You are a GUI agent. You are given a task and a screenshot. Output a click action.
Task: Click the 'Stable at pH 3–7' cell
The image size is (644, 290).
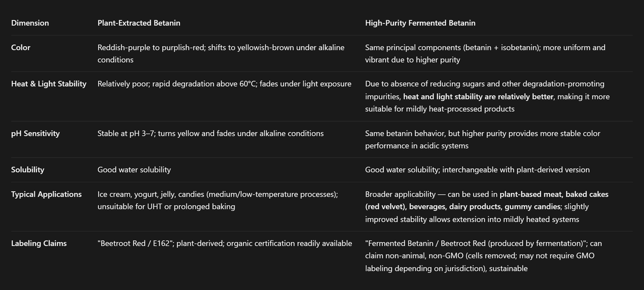pyautogui.click(x=210, y=133)
